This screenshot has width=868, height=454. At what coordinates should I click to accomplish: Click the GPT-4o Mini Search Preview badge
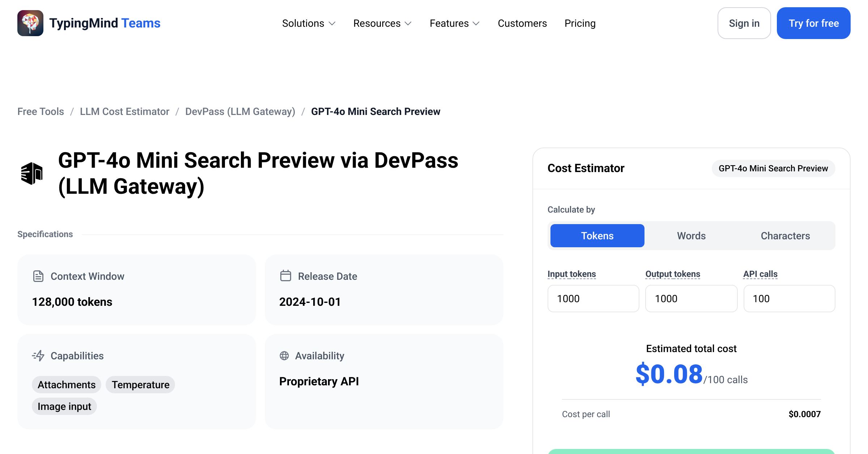(x=773, y=168)
